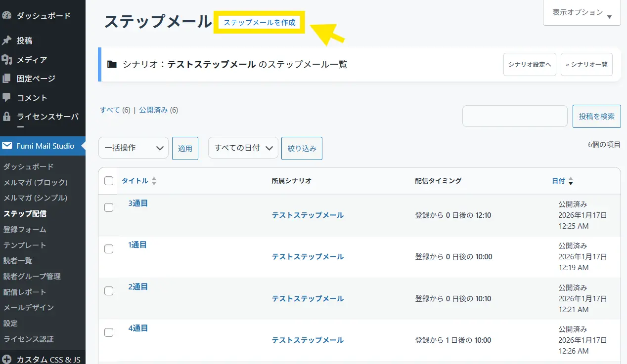Open the 一括操作 bulk actions dropdown
The image size is (627, 364).
coord(134,148)
